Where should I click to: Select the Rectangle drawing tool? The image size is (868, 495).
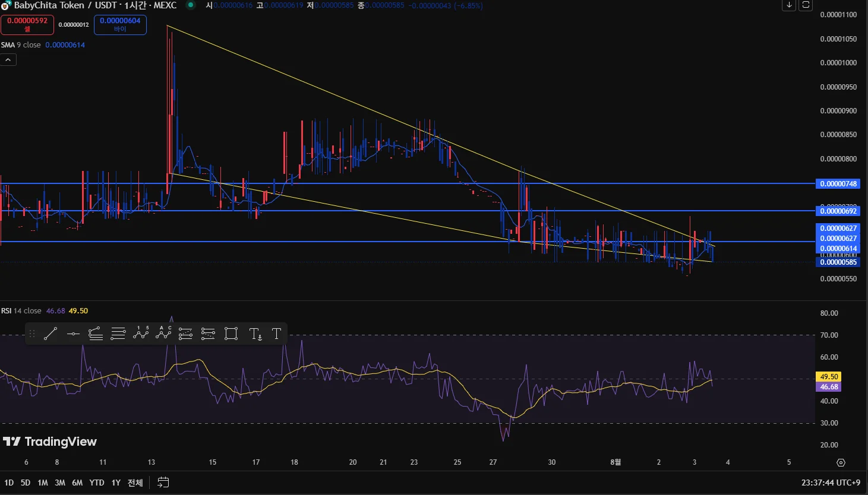click(x=231, y=334)
